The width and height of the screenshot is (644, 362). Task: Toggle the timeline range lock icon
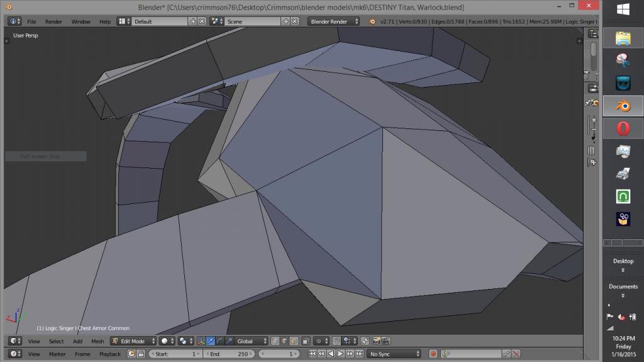[x=142, y=354]
